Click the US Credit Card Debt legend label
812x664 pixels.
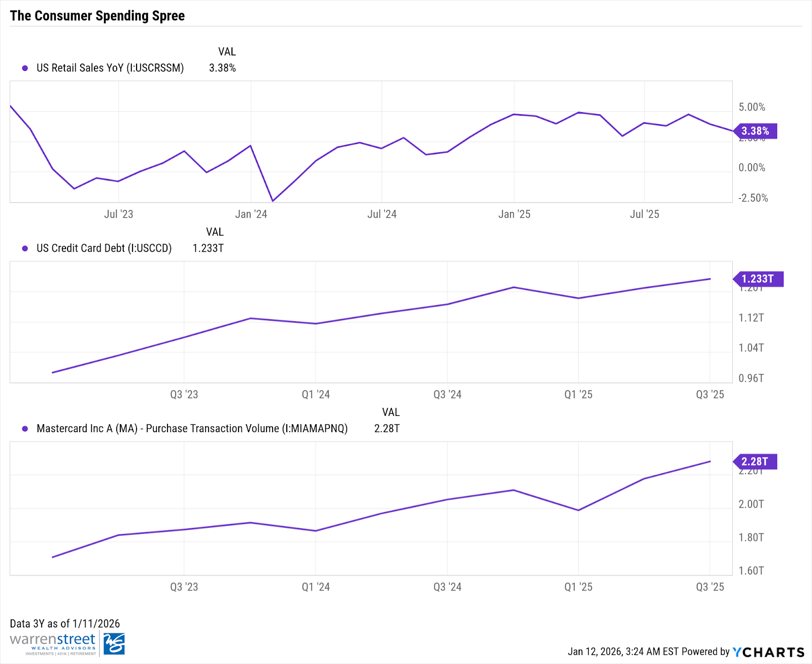pos(104,249)
